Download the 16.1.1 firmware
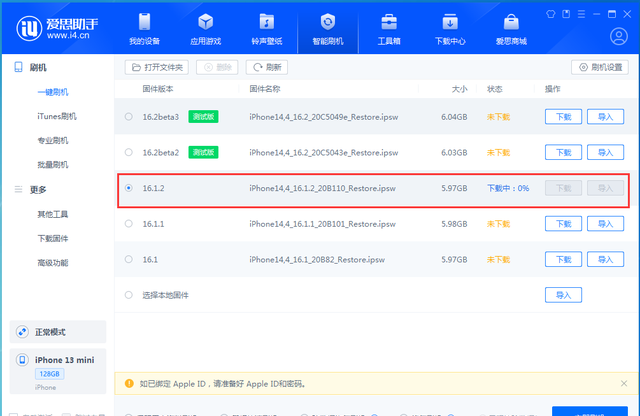 (x=563, y=224)
